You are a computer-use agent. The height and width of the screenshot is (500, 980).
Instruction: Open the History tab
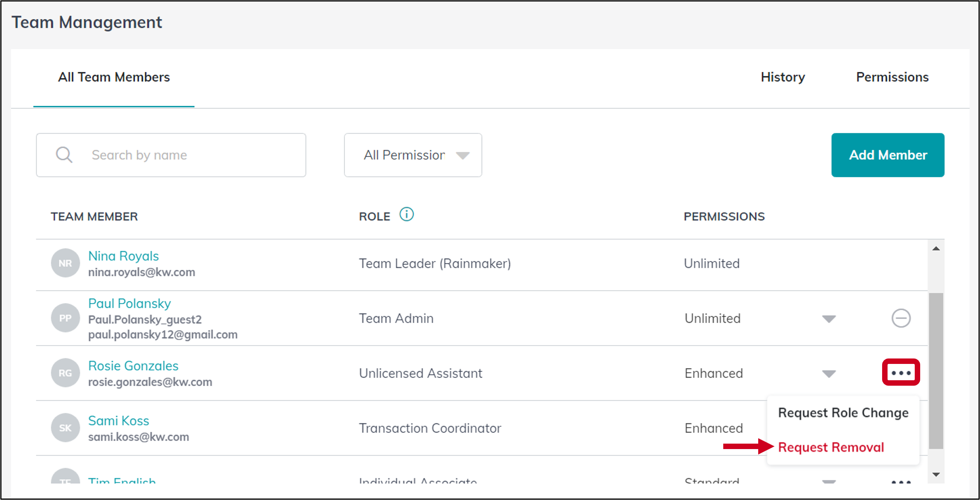click(783, 77)
